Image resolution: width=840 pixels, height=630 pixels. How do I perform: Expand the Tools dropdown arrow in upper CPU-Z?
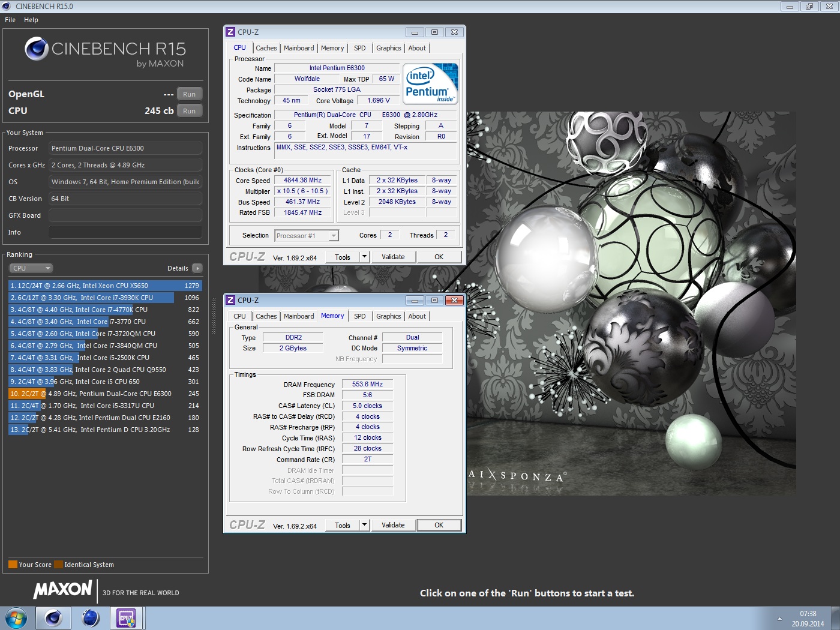tap(364, 257)
